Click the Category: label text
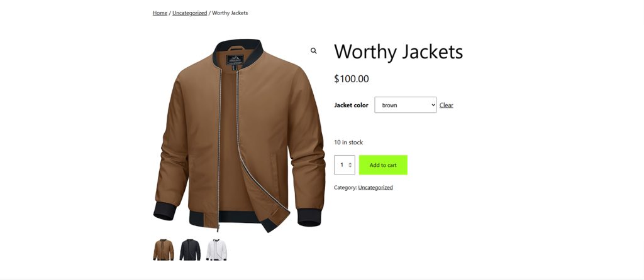Viewport: 644px width, 280px height. [x=345, y=187]
